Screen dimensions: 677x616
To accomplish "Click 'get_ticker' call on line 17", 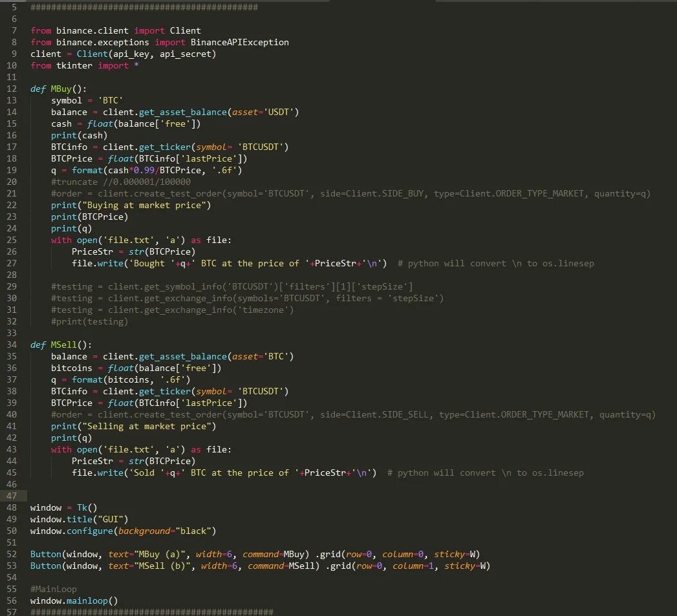I will click(164, 147).
